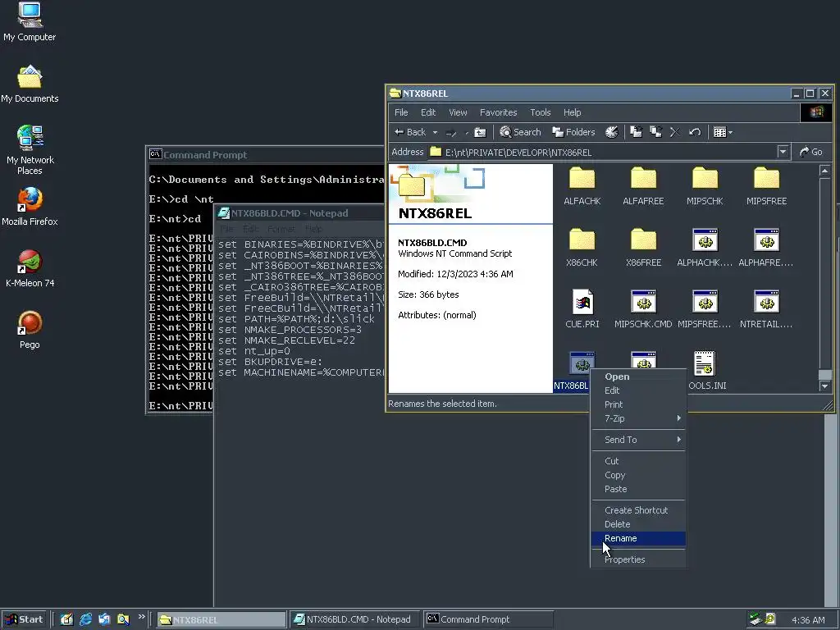Image resolution: width=840 pixels, height=630 pixels.
Task: Open the Back history dropdown arrow
Action: [435, 132]
